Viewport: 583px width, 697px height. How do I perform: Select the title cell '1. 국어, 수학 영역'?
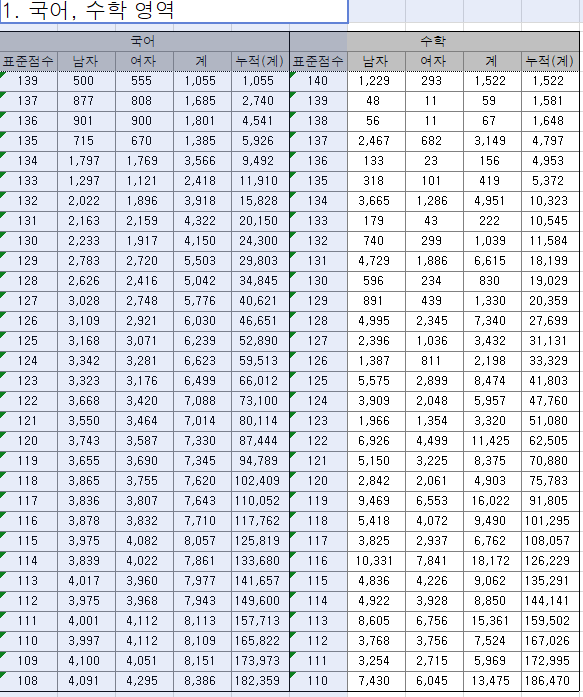pos(174,11)
